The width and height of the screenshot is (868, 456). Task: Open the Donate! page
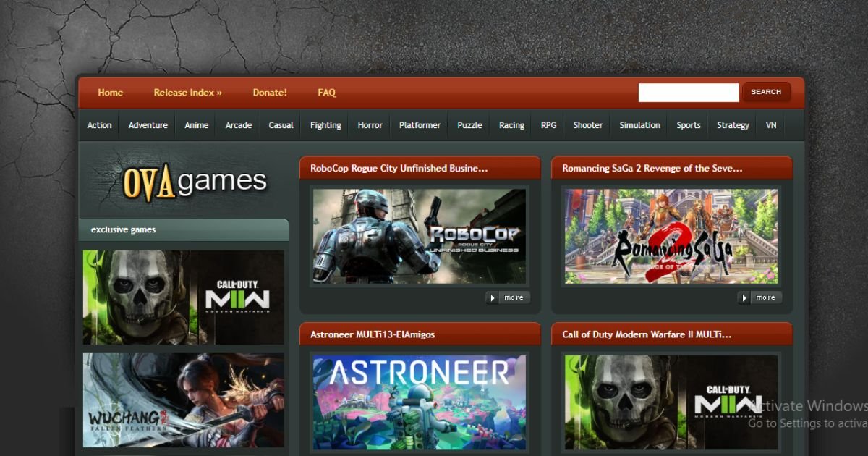point(270,93)
